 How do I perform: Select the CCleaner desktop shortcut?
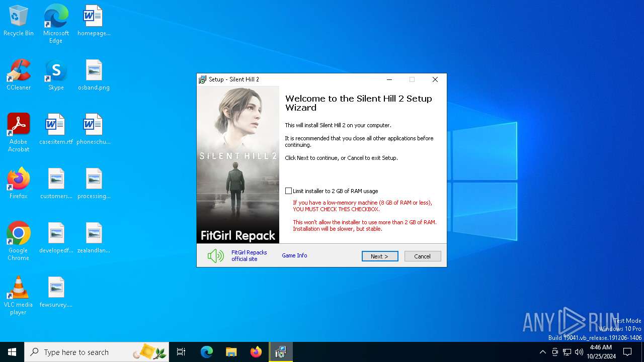pos(19,75)
